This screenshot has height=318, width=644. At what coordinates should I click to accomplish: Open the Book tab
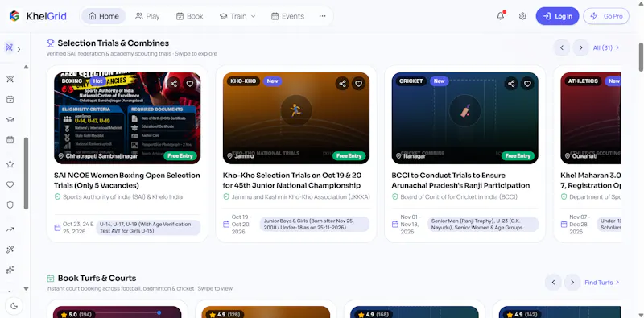pyautogui.click(x=190, y=16)
